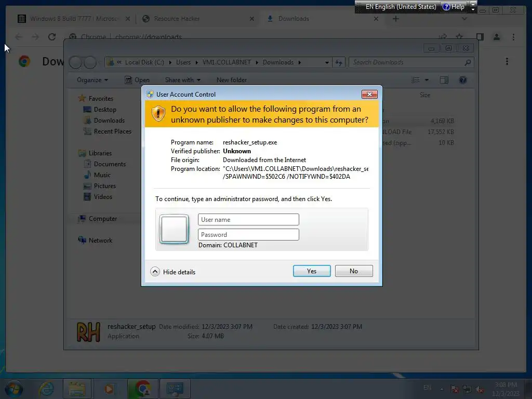Click the Size column header

(x=425, y=95)
